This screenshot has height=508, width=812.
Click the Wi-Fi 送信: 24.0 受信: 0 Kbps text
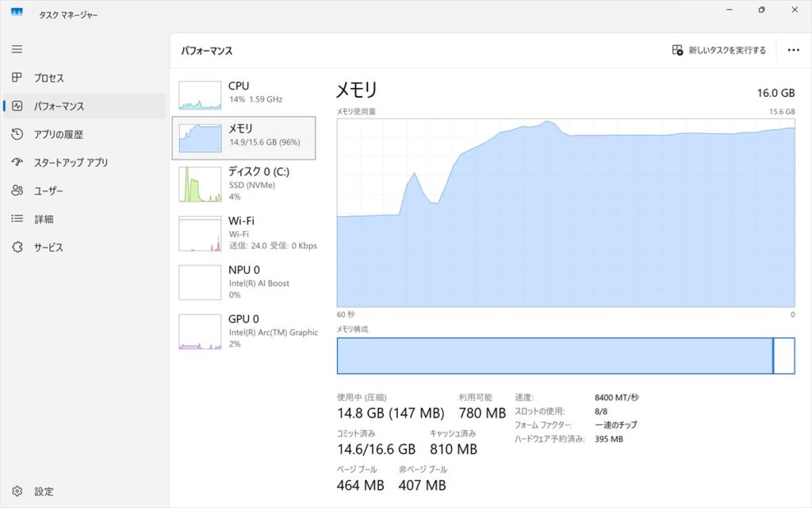pos(273,246)
